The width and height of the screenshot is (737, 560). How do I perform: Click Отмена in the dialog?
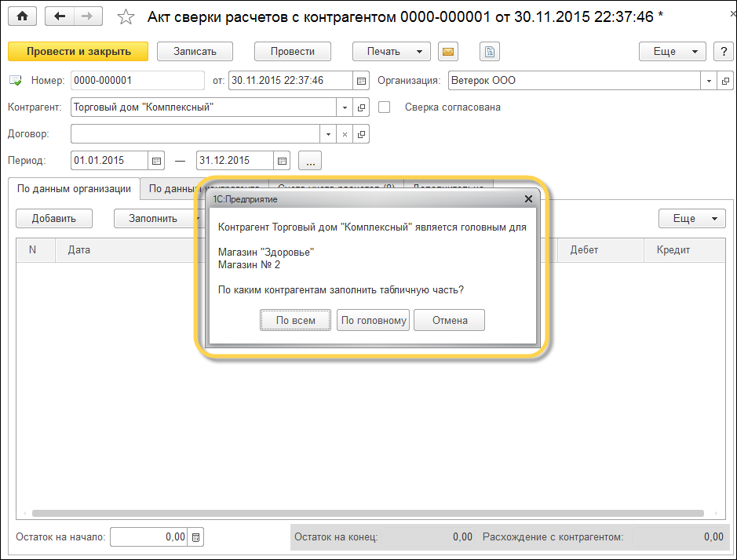pyautogui.click(x=450, y=321)
